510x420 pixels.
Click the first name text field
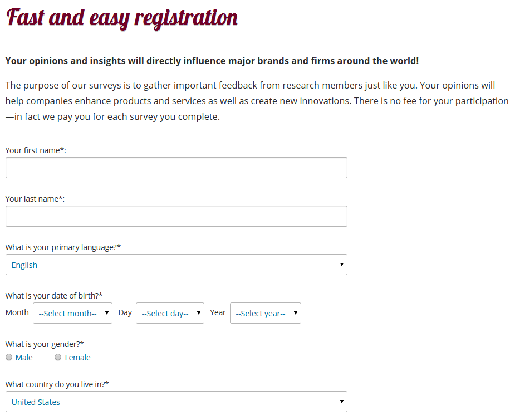tap(176, 168)
